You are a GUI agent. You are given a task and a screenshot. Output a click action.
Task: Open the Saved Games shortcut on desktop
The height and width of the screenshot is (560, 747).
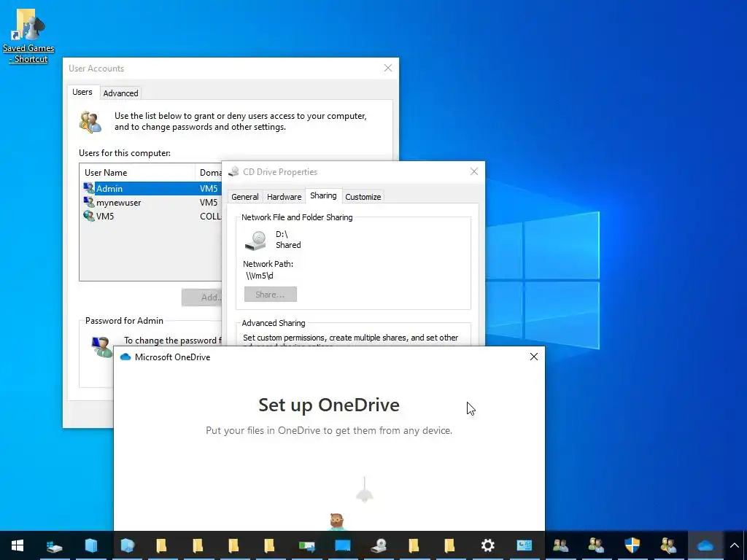coord(28,36)
